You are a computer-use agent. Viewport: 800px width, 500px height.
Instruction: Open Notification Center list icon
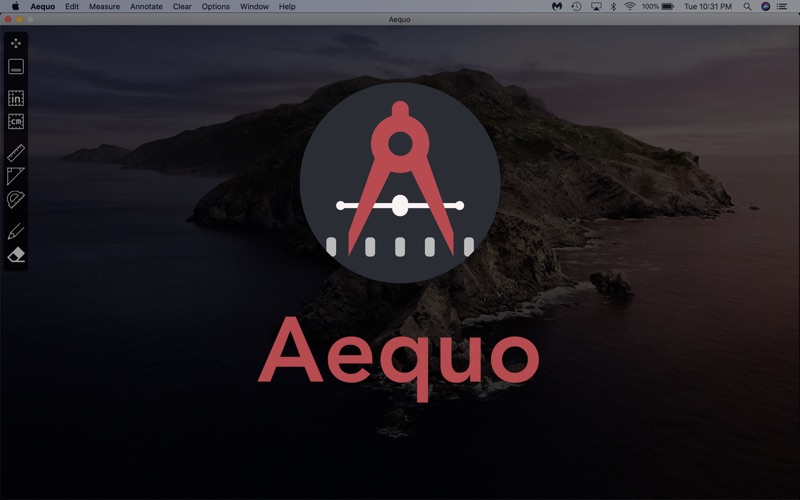tap(782, 7)
